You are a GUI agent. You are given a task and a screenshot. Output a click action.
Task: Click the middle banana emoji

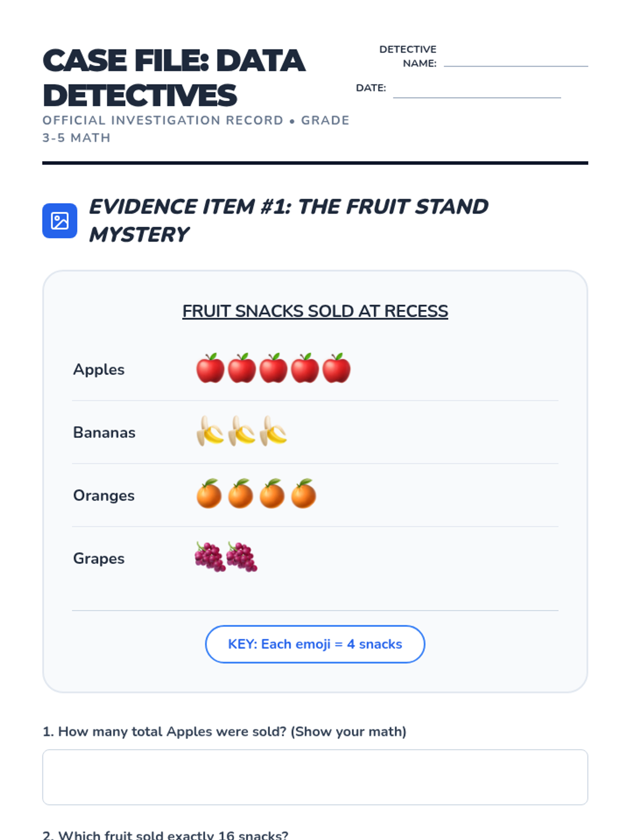click(x=241, y=431)
